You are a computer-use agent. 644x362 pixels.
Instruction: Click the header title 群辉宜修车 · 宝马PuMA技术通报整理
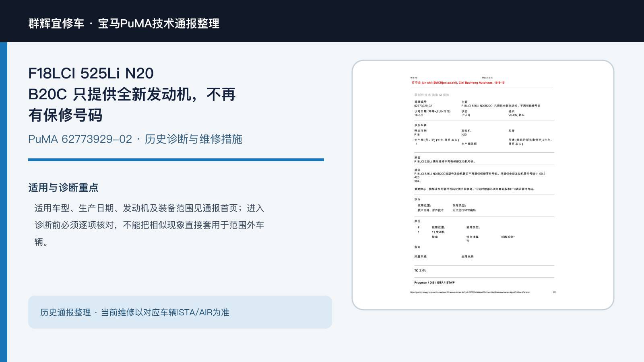point(124,23)
